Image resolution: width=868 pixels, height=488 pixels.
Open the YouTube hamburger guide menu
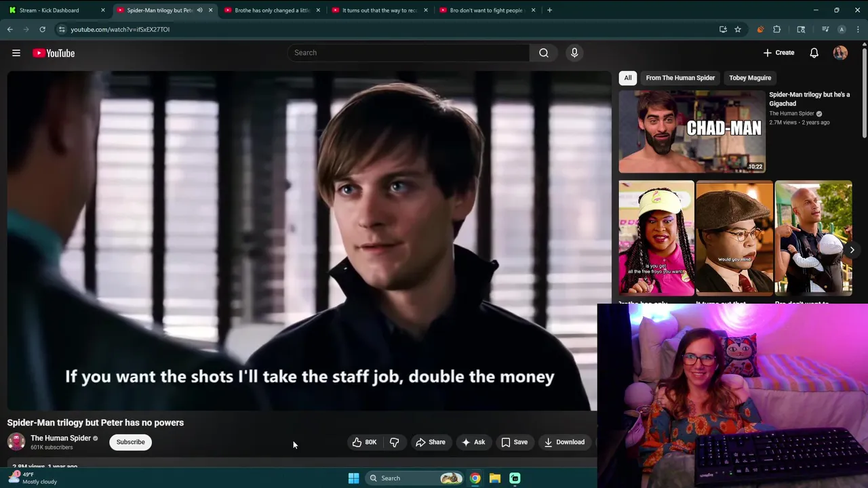point(16,53)
